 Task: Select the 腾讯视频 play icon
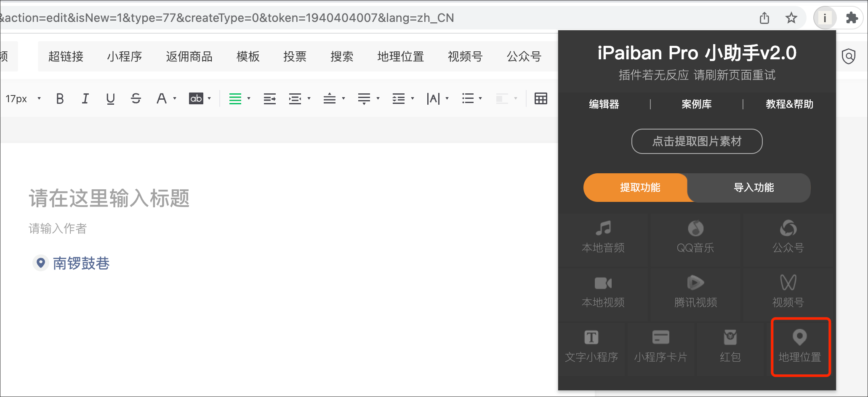[695, 283]
